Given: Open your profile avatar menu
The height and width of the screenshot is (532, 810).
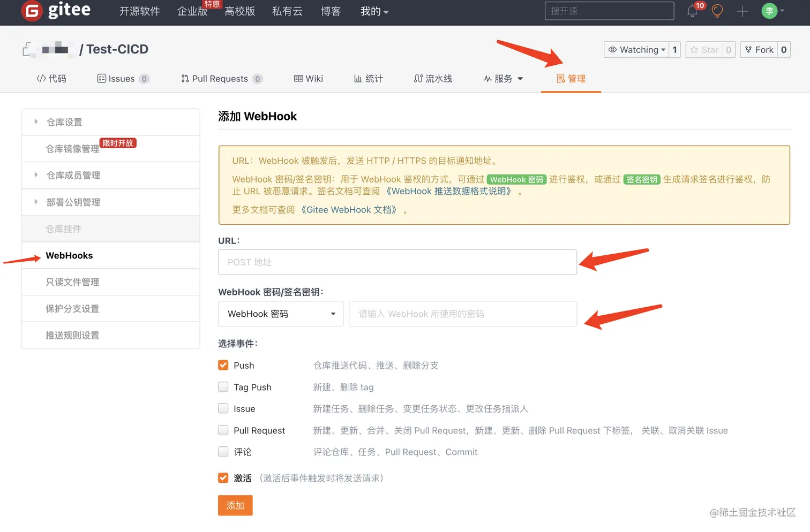Looking at the screenshot, I should pos(770,11).
